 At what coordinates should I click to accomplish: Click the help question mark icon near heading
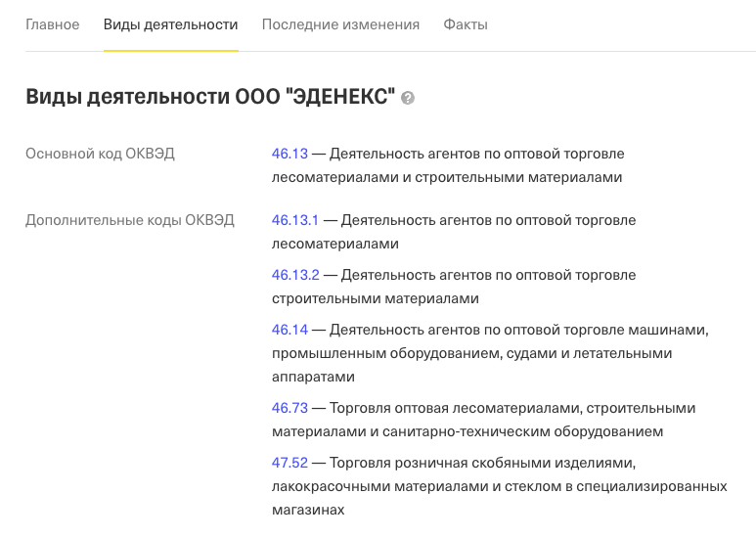pyautogui.click(x=408, y=98)
